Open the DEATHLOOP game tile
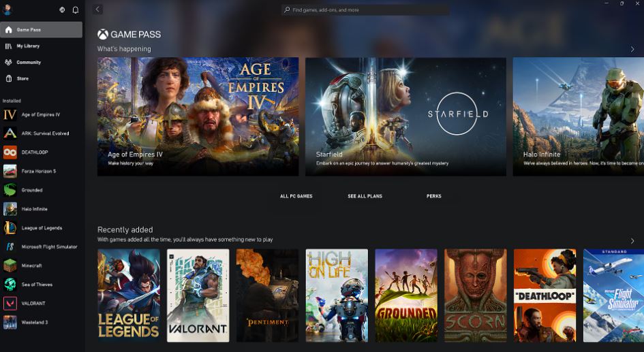The height and width of the screenshot is (352, 644). pos(545,295)
